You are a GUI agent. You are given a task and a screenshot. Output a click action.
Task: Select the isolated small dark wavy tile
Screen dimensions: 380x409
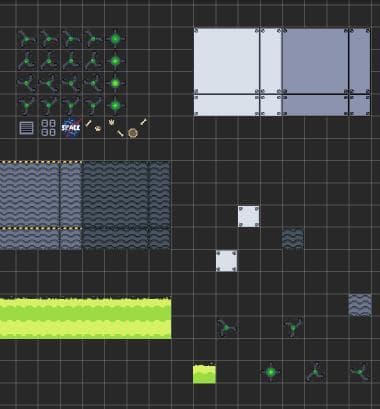tap(293, 238)
